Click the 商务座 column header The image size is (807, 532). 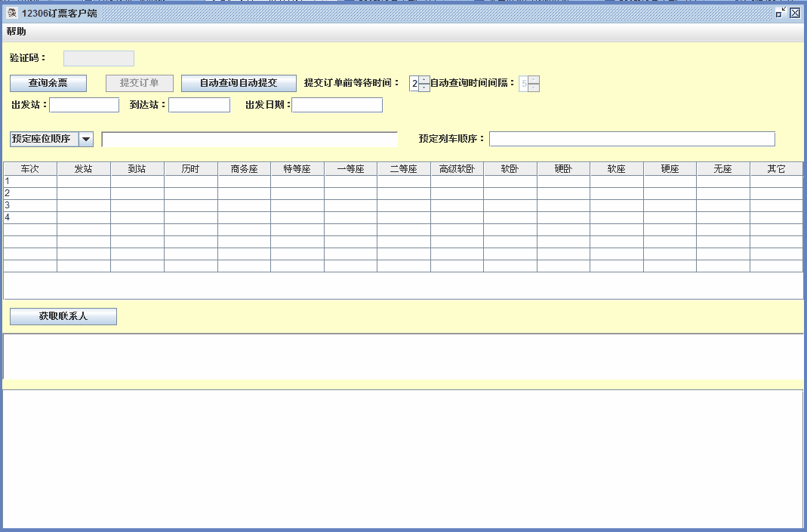[x=244, y=169]
